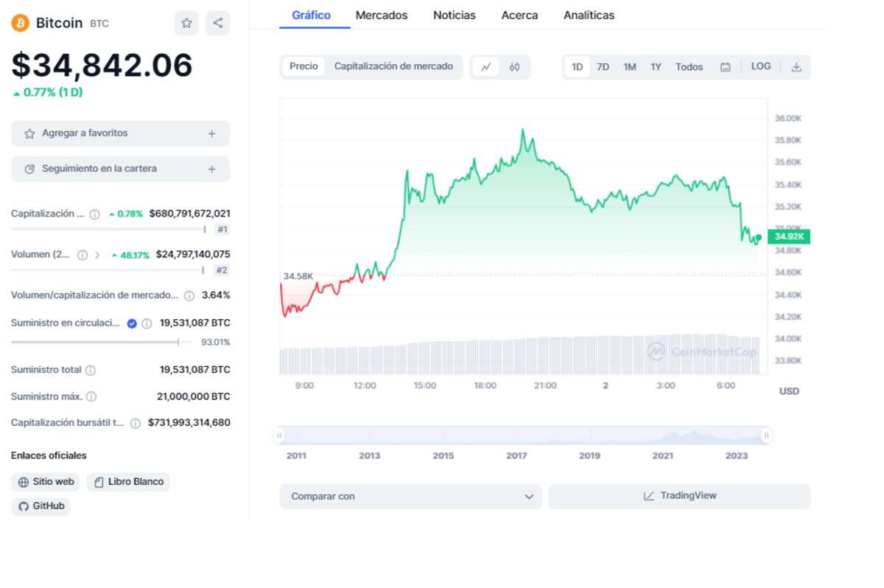
Task: Download chart data via download icon
Action: pos(796,67)
